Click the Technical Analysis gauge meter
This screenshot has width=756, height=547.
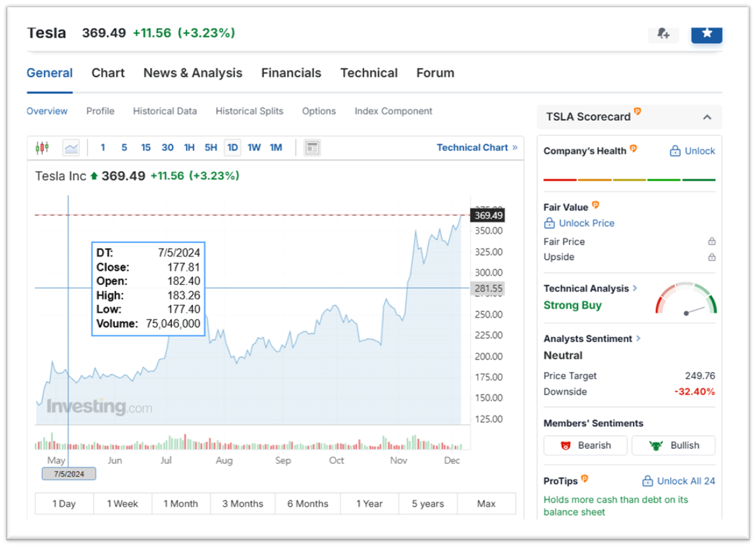pos(686,299)
